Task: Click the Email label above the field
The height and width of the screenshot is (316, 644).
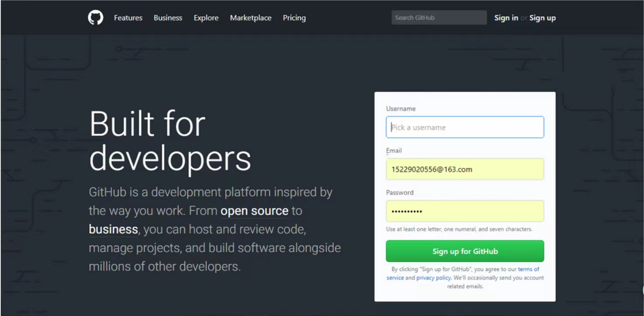Action: click(x=394, y=151)
